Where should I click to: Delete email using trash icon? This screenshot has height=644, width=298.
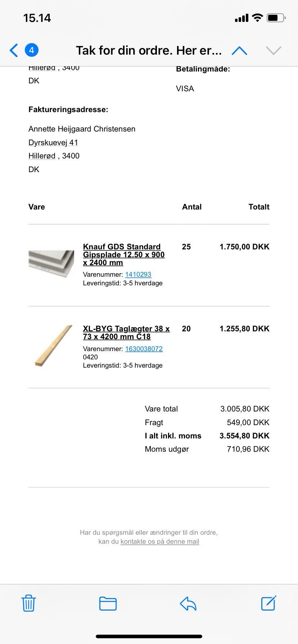(x=28, y=603)
